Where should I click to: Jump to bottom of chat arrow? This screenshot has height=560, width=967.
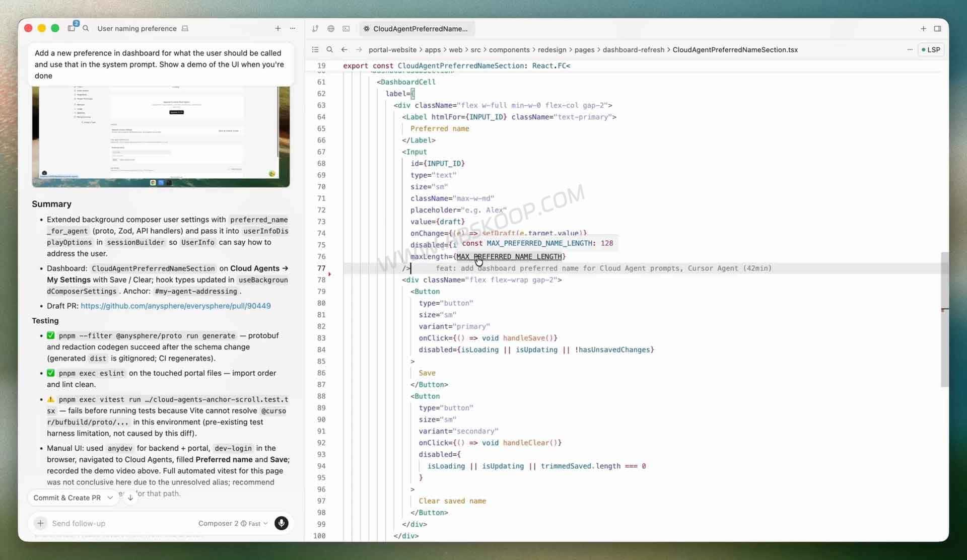tap(130, 498)
